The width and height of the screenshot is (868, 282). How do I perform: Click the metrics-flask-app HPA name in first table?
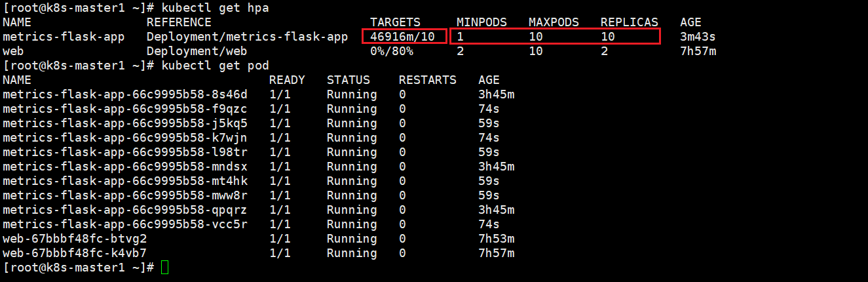click(x=64, y=37)
